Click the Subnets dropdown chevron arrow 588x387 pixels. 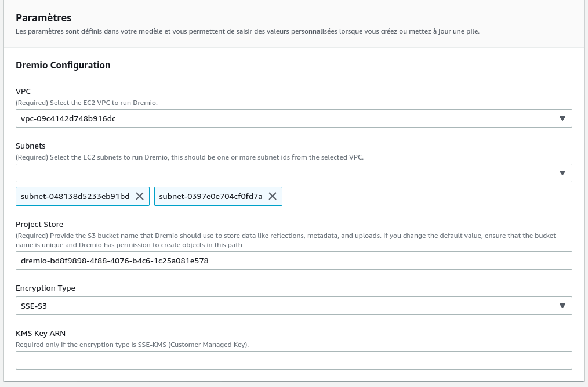point(562,172)
